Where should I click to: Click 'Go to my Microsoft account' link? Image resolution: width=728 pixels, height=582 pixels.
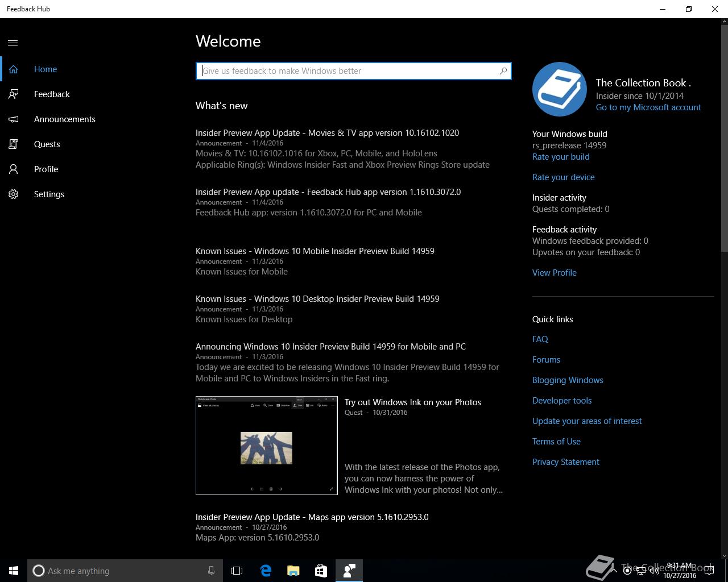click(648, 107)
